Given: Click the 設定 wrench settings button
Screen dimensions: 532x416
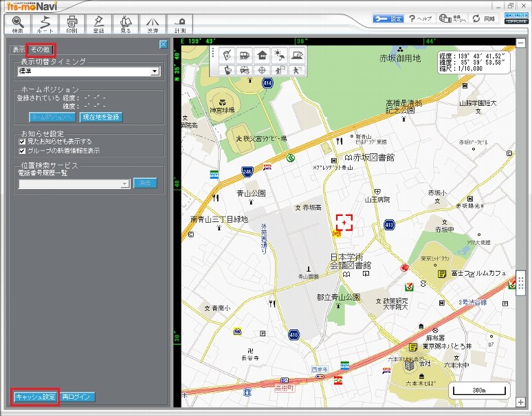Looking at the screenshot, I should click(x=388, y=19).
